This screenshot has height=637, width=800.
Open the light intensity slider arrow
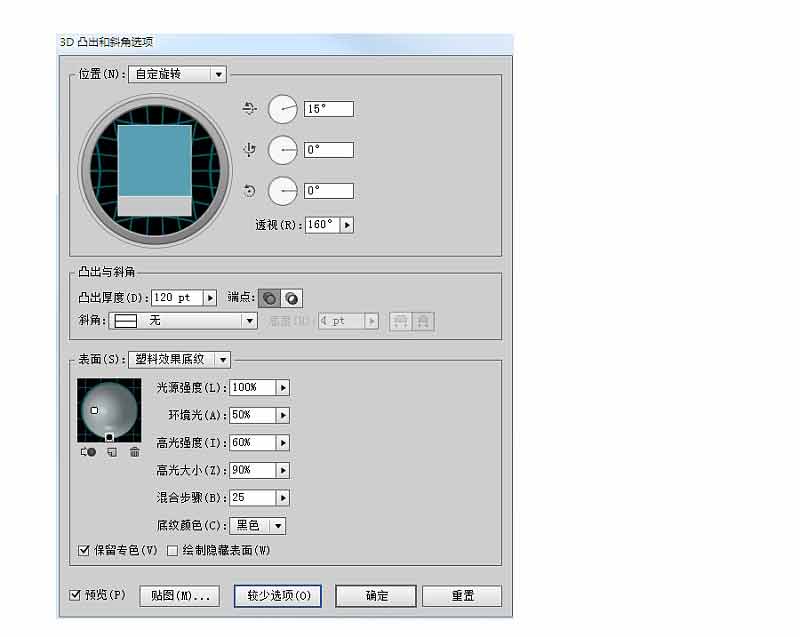click(x=283, y=388)
